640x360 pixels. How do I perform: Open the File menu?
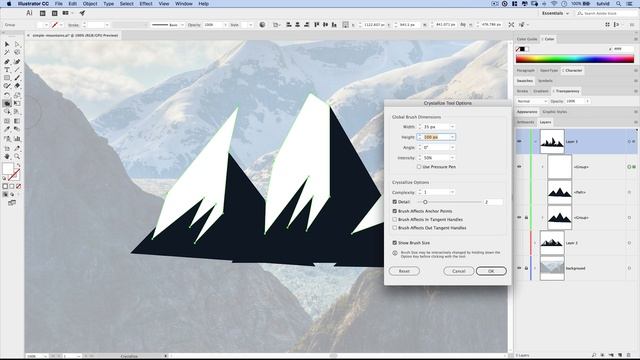pos(59,4)
